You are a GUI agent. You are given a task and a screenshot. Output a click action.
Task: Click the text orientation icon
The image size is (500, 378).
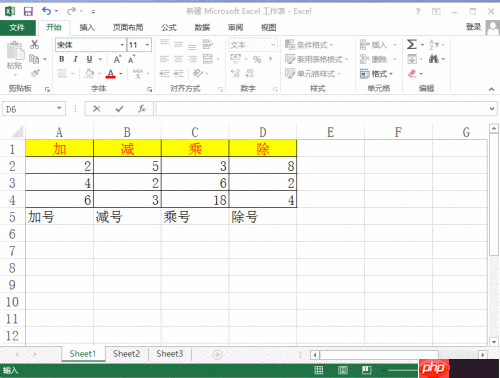[x=198, y=73]
